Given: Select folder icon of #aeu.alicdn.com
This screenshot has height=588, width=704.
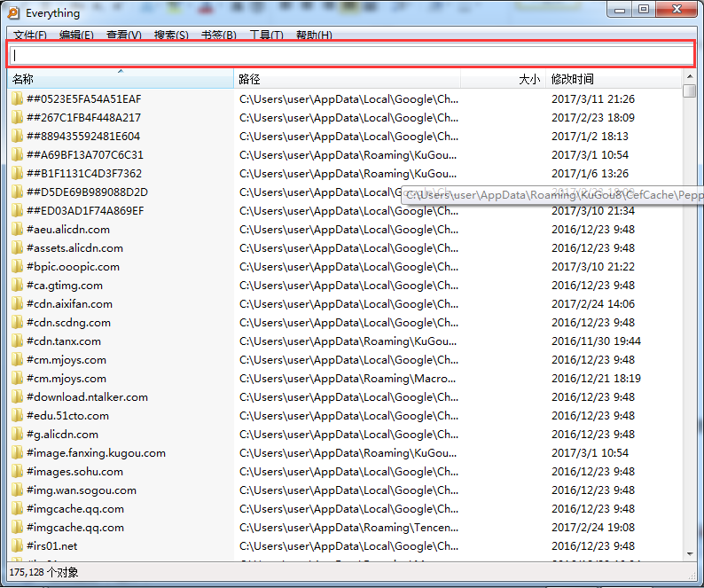Looking at the screenshot, I should [x=17, y=229].
